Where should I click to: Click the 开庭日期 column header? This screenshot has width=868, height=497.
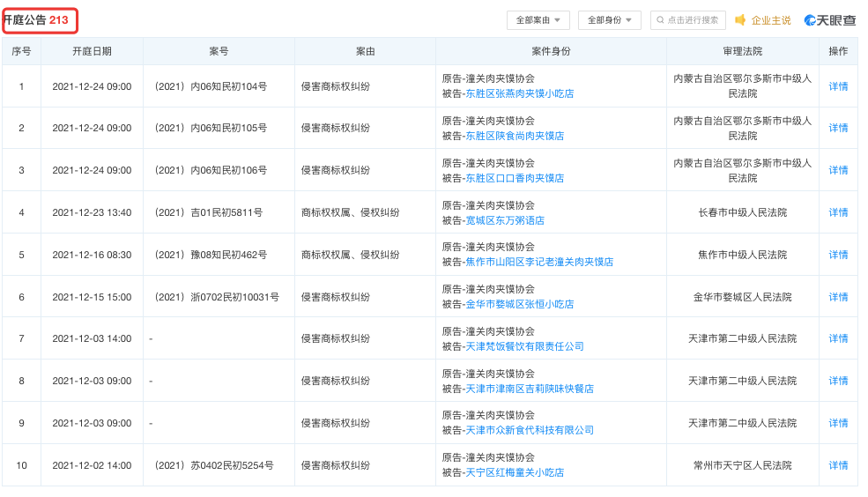[92, 52]
